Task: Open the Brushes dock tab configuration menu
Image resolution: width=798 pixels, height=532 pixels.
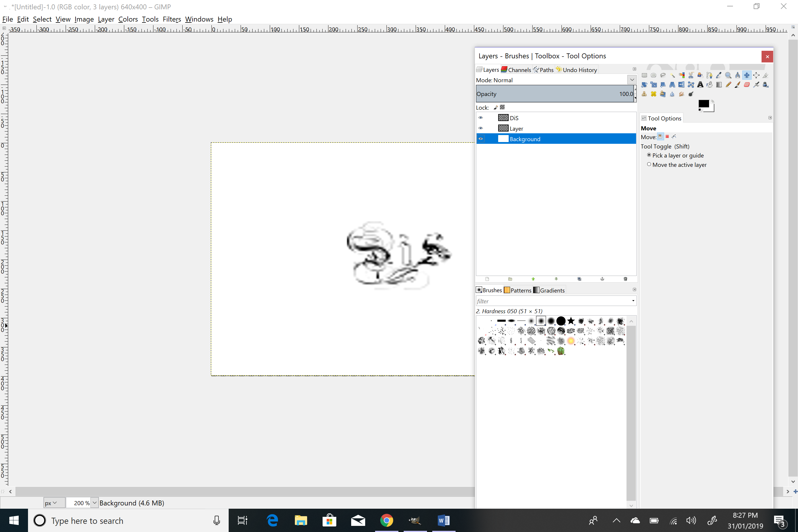Action: pyautogui.click(x=634, y=290)
